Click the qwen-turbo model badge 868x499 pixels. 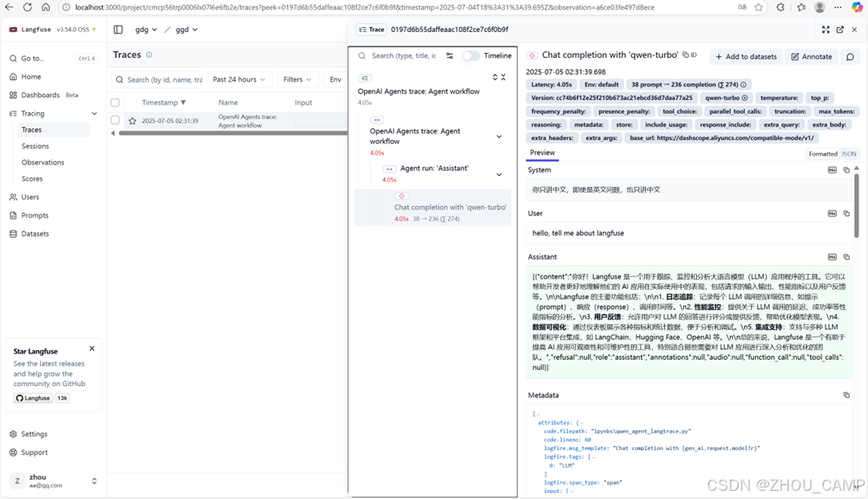pyautogui.click(x=726, y=98)
